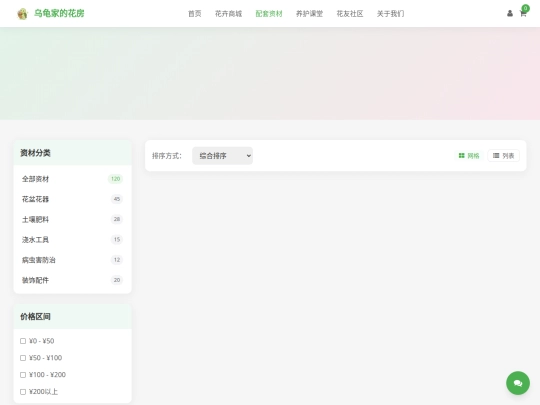Click the 乌龟家的花房 logo icon
The image size is (540, 405).
pyautogui.click(x=22, y=14)
